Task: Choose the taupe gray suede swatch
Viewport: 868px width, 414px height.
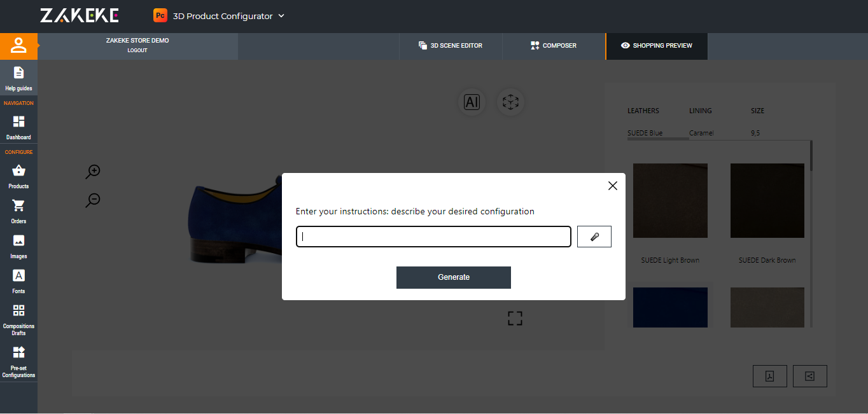Action: tap(767, 307)
